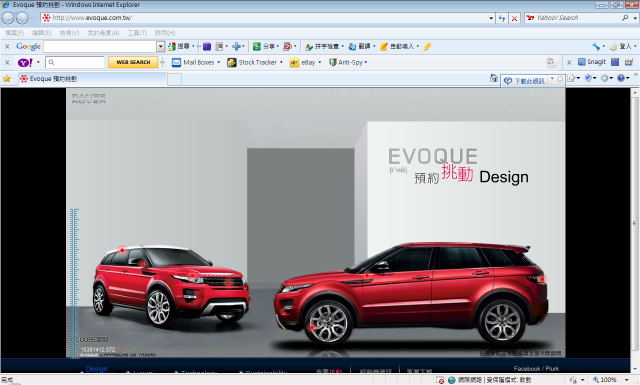Open the 編輯(E) menu

point(41,33)
